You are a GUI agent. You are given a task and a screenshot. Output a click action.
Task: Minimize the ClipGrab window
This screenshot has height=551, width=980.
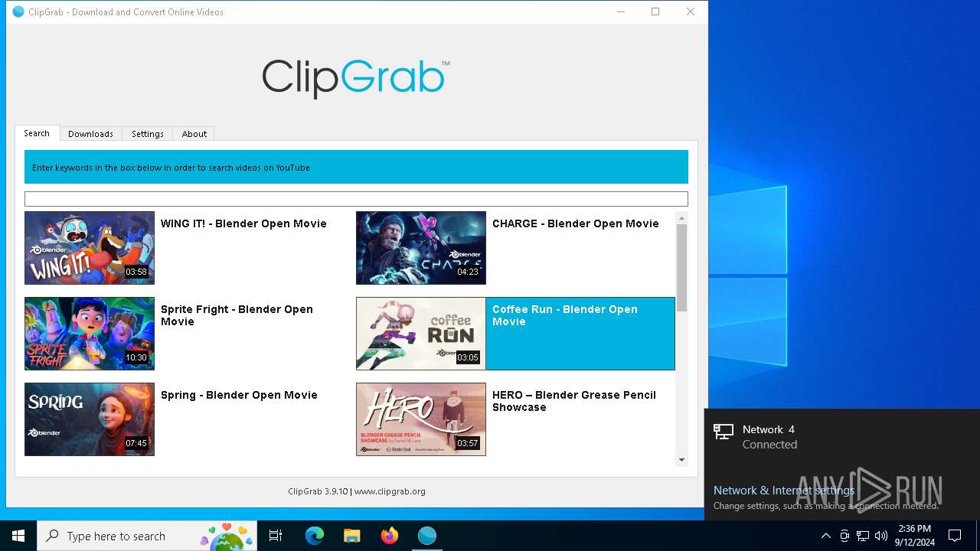pyautogui.click(x=620, y=11)
